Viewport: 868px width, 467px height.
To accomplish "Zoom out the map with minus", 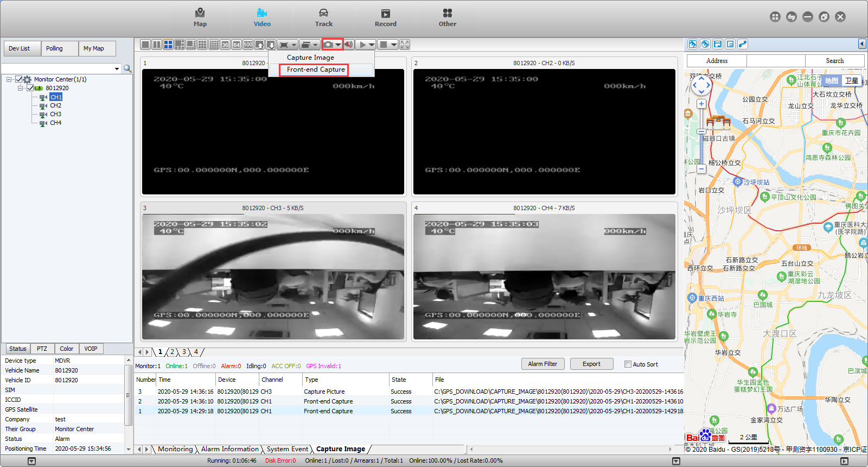I will point(701,169).
